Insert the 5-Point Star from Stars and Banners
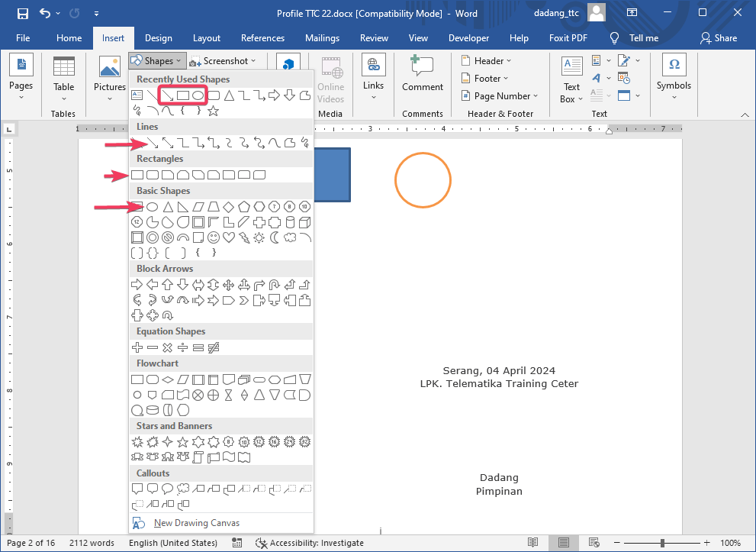 pyautogui.click(x=183, y=442)
